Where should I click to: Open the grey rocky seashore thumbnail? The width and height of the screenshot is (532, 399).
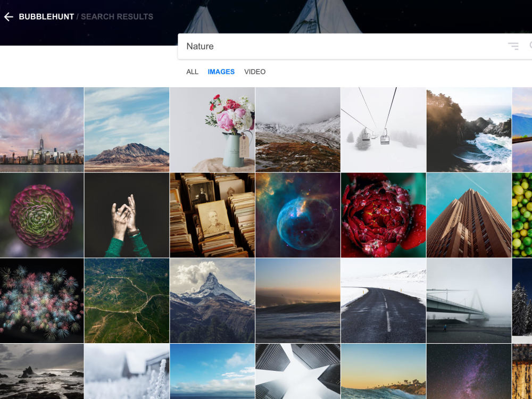coord(41,371)
